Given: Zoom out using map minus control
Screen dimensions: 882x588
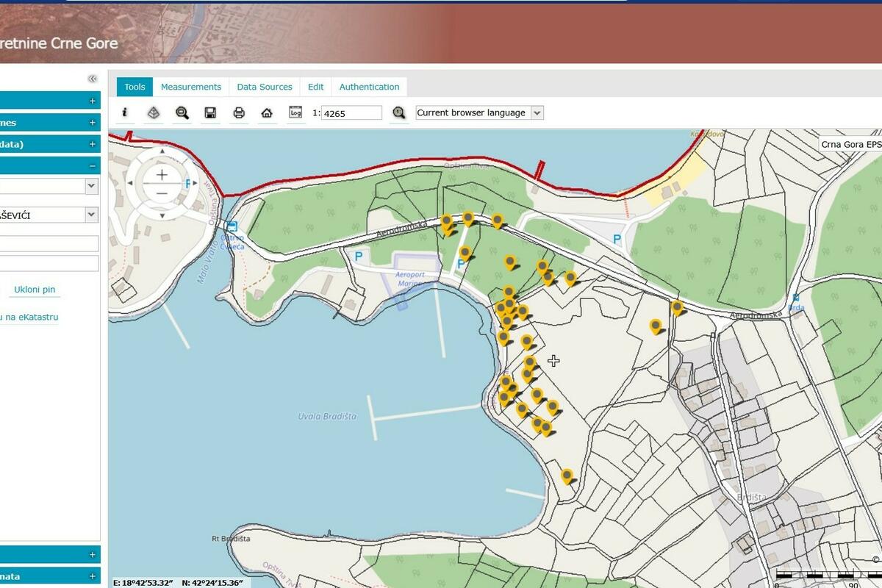Looking at the screenshot, I should tap(162, 193).
